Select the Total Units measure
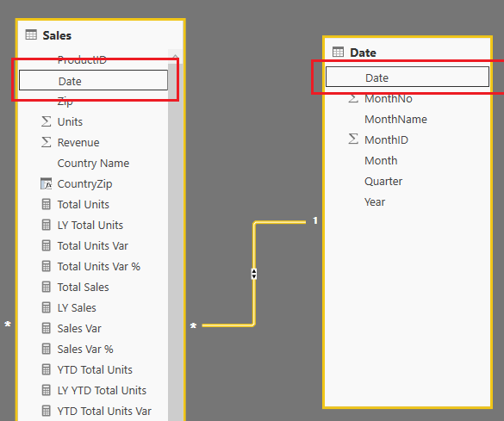Image resolution: width=504 pixels, height=421 pixels. pyautogui.click(x=84, y=205)
